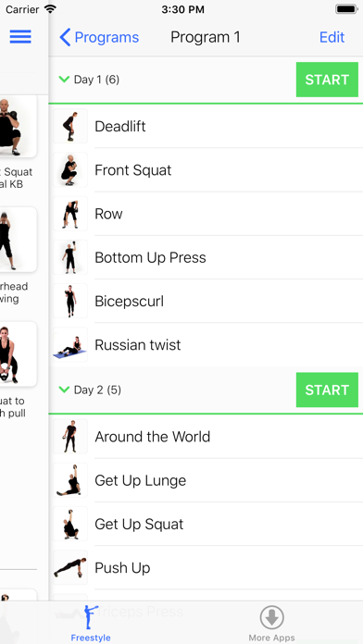Tap the Overhead swing thumbnail in sidebar
This screenshot has width=363, height=644.
19,239
